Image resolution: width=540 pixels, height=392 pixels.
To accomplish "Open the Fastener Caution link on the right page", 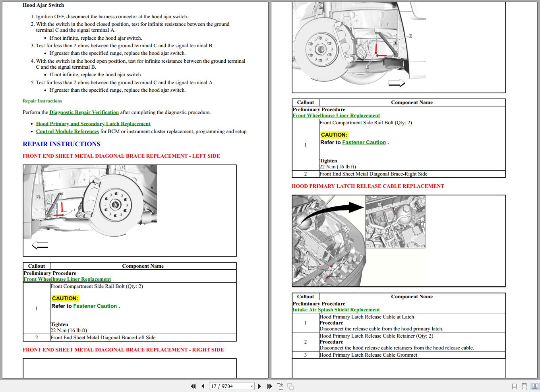I will click(364, 142).
